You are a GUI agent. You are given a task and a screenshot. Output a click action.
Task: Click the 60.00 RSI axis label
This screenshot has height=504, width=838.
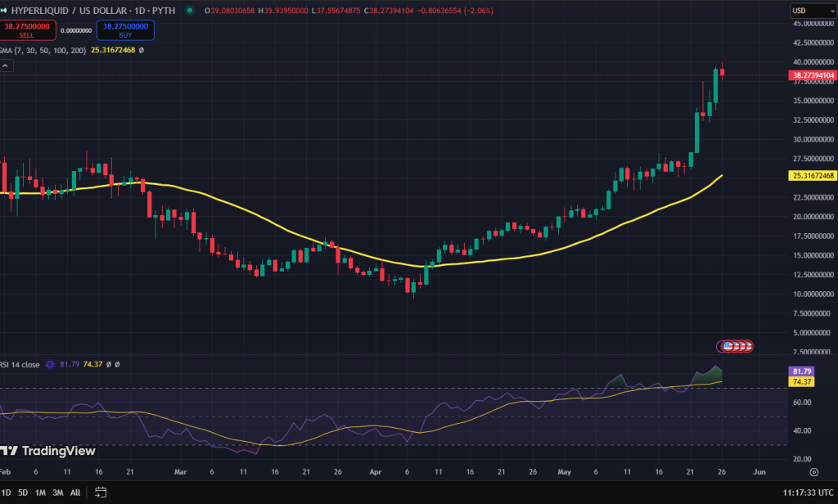802,402
